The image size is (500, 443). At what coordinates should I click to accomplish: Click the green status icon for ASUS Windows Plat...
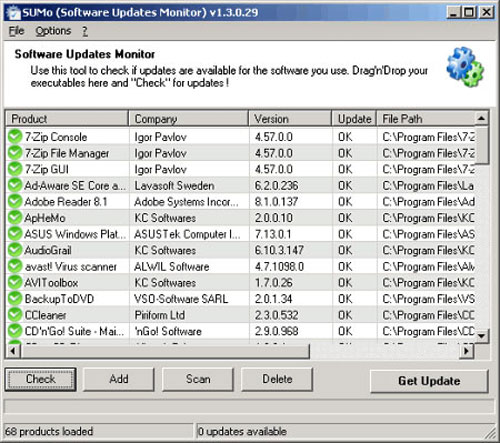click(x=15, y=234)
